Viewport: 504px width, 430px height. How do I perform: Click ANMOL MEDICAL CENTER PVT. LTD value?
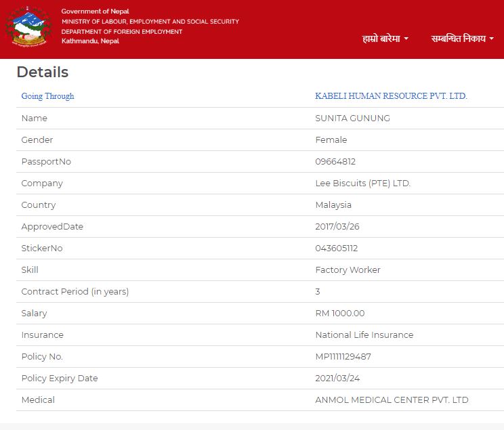pos(392,400)
